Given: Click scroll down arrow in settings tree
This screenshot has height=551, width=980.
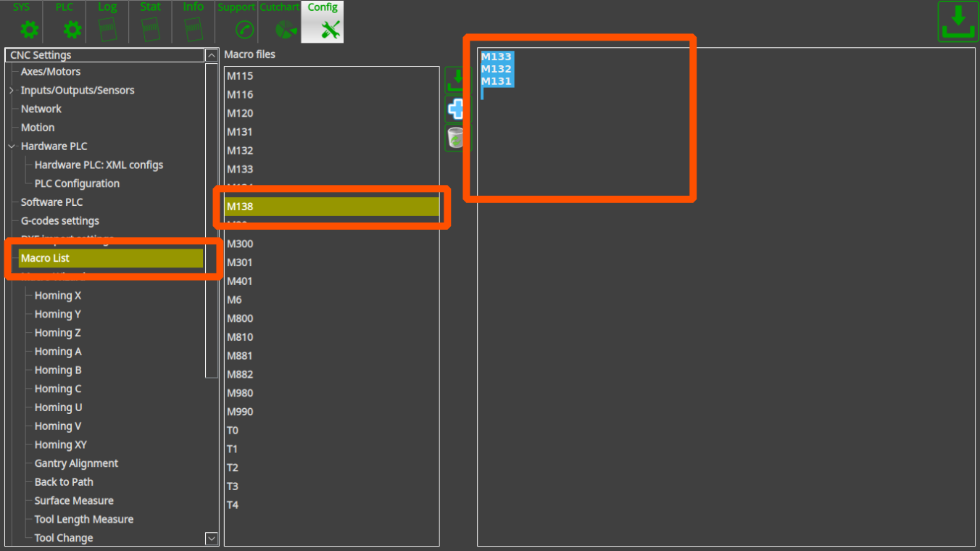Looking at the screenshot, I should pos(211,538).
